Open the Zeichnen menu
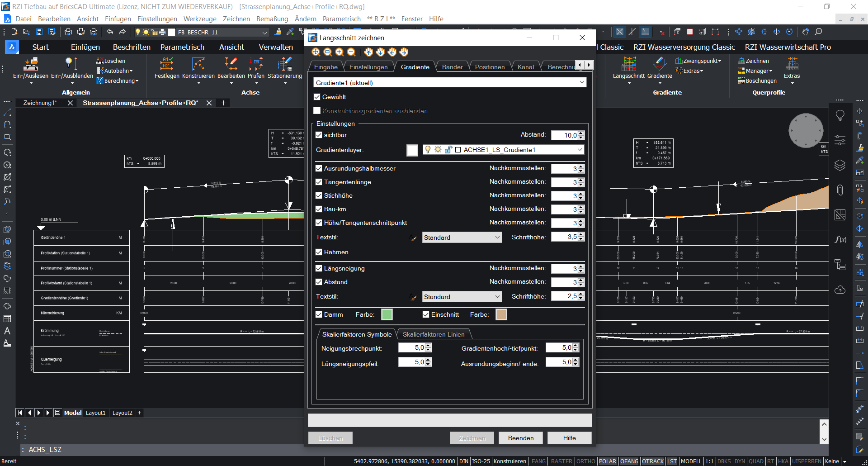 (x=236, y=19)
